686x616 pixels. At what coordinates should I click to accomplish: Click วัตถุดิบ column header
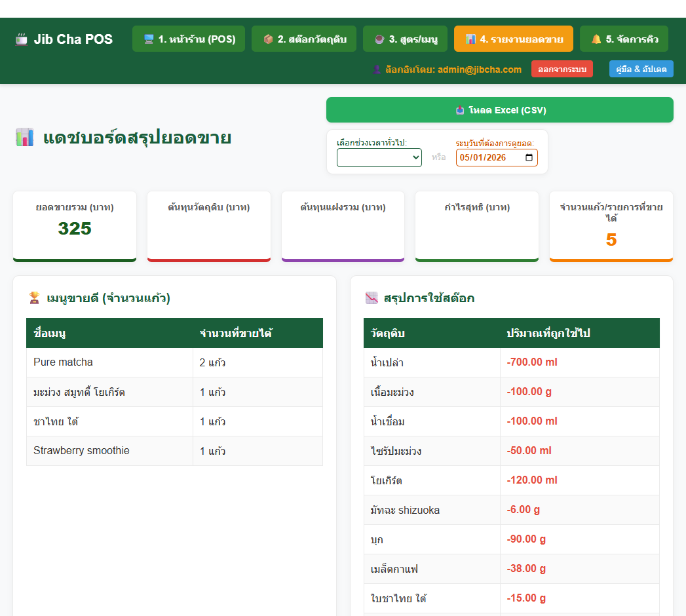(x=432, y=333)
